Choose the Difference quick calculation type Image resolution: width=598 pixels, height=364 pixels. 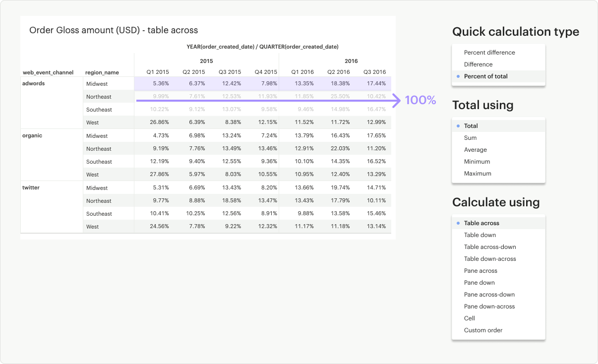[478, 64]
